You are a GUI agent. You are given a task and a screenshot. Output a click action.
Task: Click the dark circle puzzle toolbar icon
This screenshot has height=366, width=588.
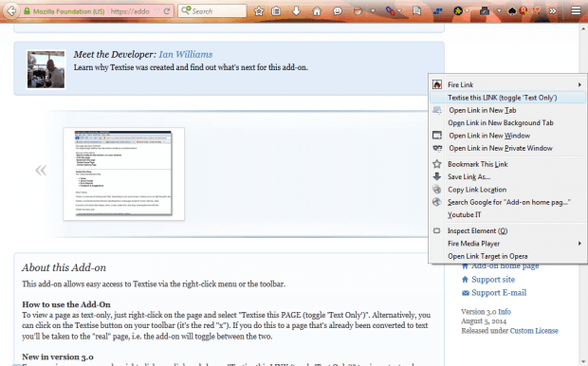pyautogui.click(x=458, y=11)
